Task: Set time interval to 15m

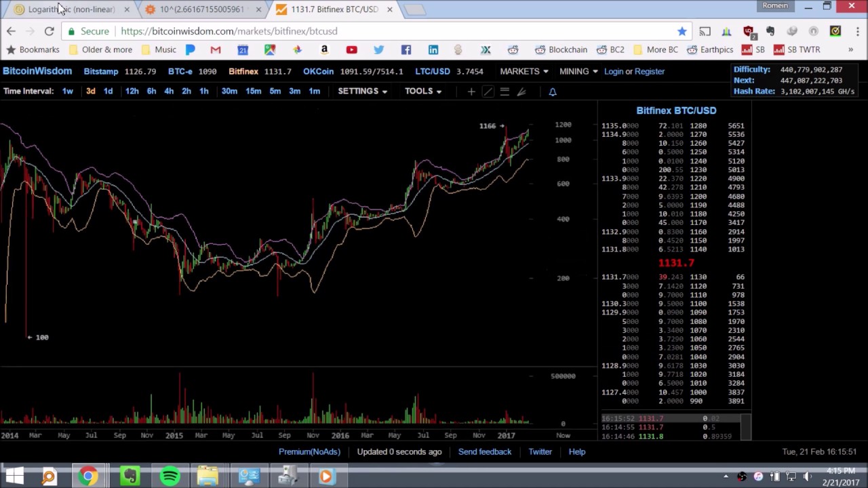Action: 253,91
